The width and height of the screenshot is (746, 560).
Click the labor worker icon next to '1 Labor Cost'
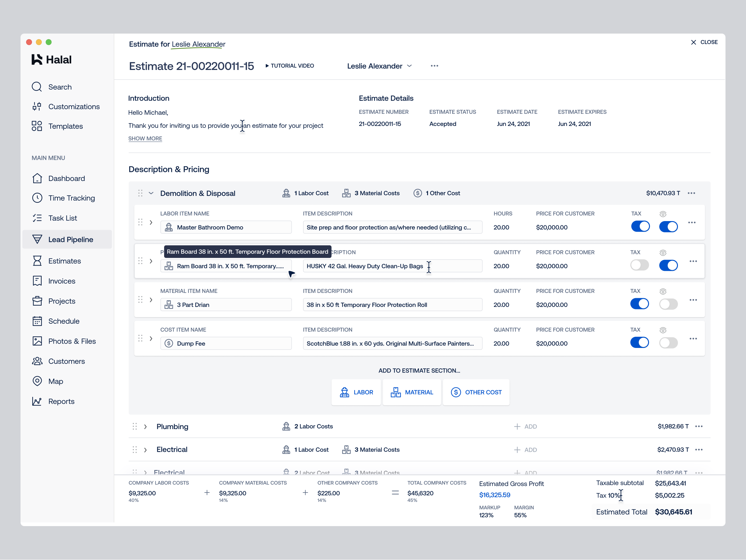(286, 193)
